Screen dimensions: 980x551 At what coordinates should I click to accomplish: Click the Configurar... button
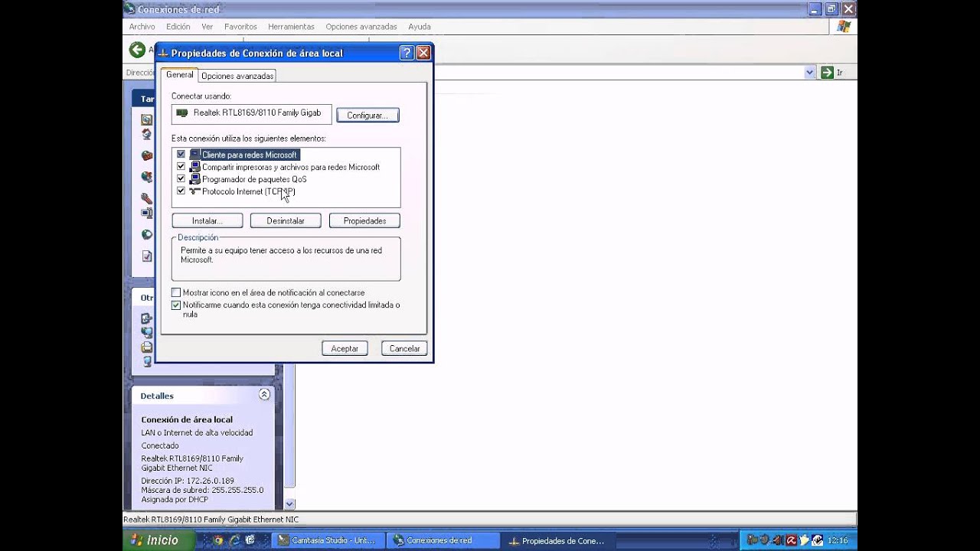(x=367, y=115)
